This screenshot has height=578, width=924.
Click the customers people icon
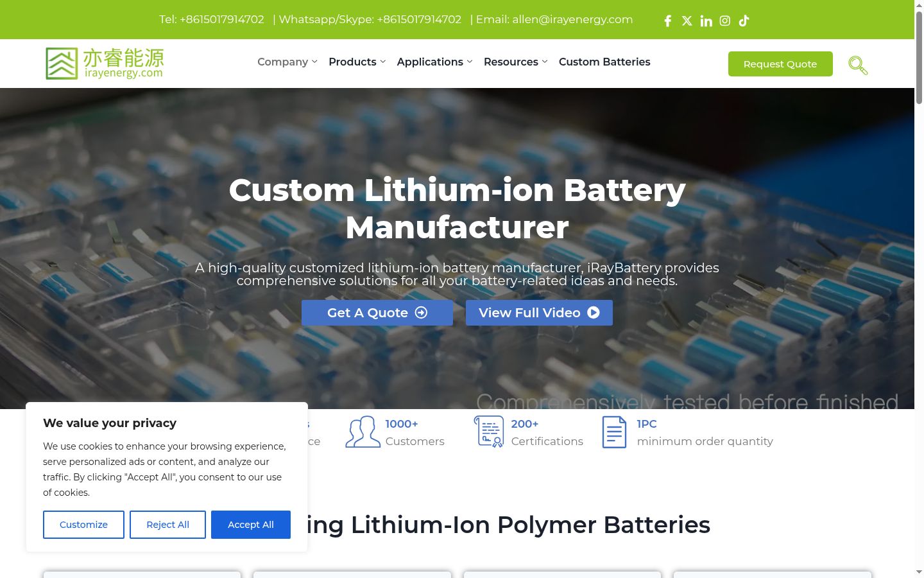tap(363, 432)
